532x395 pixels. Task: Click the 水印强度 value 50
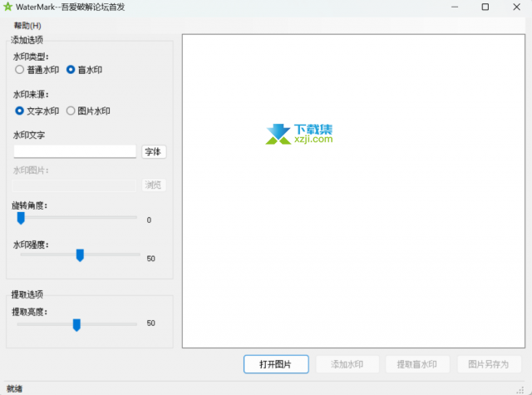point(151,259)
